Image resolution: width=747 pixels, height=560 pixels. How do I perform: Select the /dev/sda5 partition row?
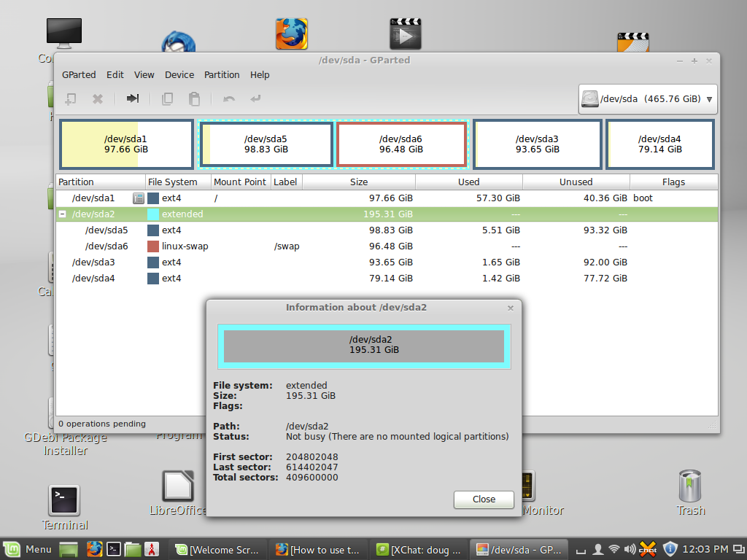coord(387,230)
